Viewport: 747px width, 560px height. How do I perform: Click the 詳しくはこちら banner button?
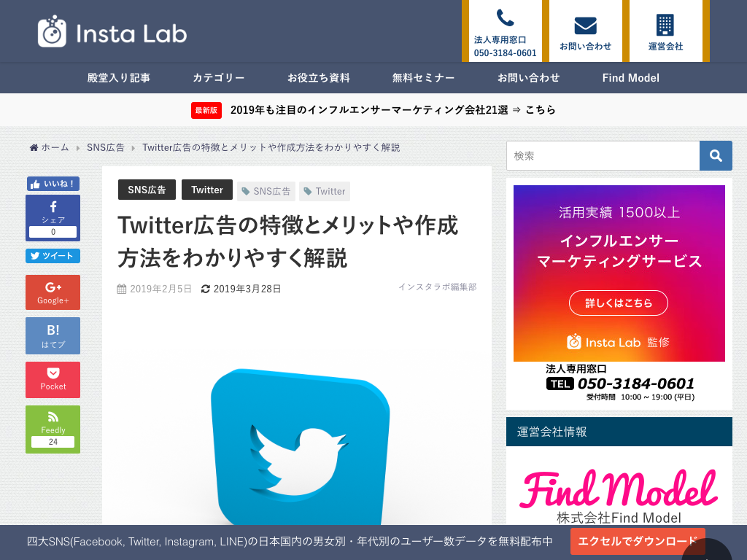pyautogui.click(x=619, y=303)
